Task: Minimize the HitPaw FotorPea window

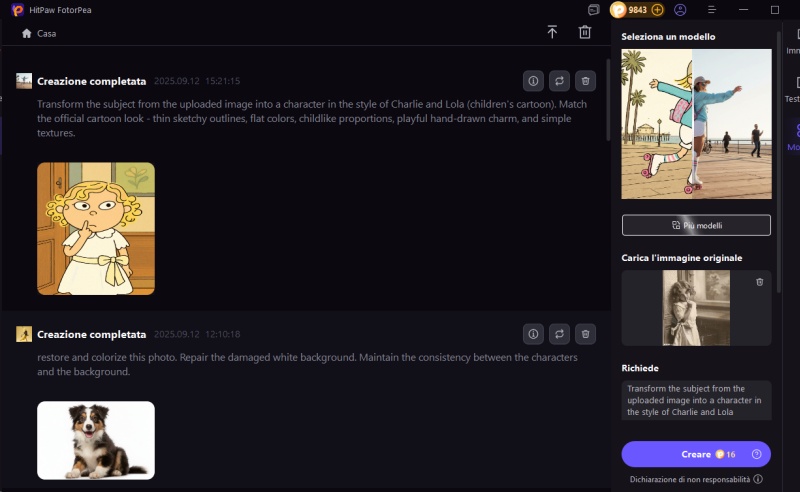Action: coord(743,10)
